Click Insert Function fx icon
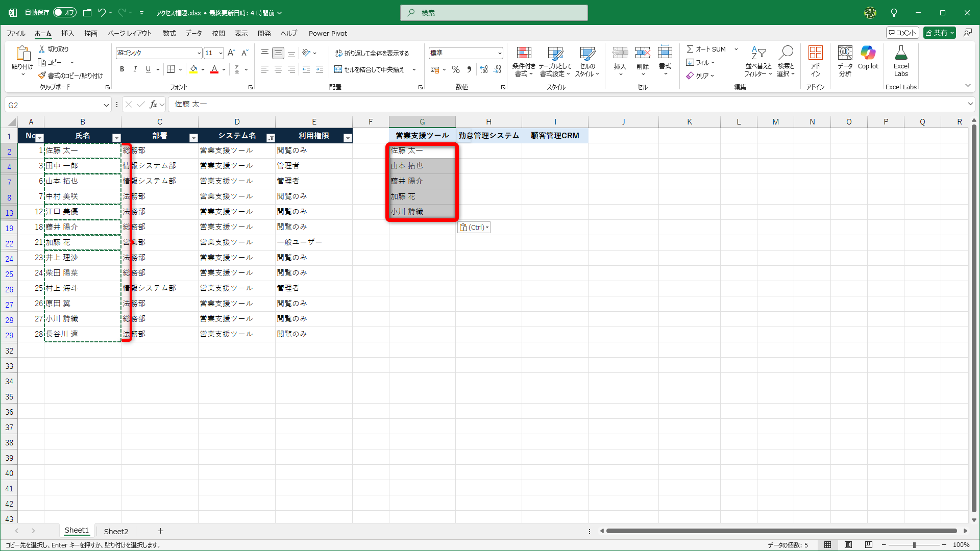 coord(153,105)
